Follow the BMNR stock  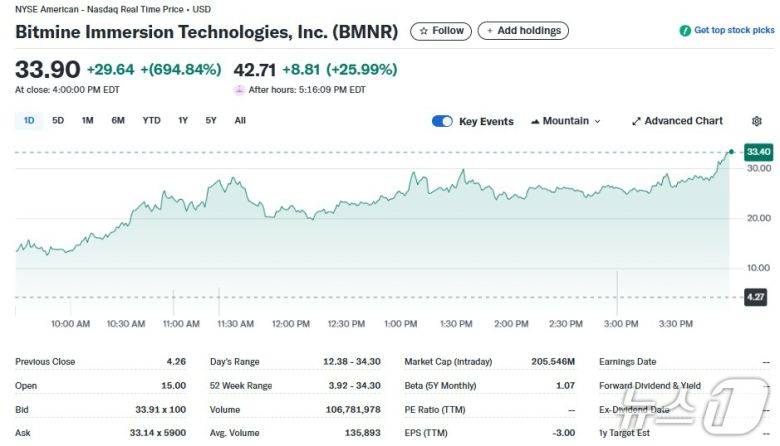click(441, 31)
